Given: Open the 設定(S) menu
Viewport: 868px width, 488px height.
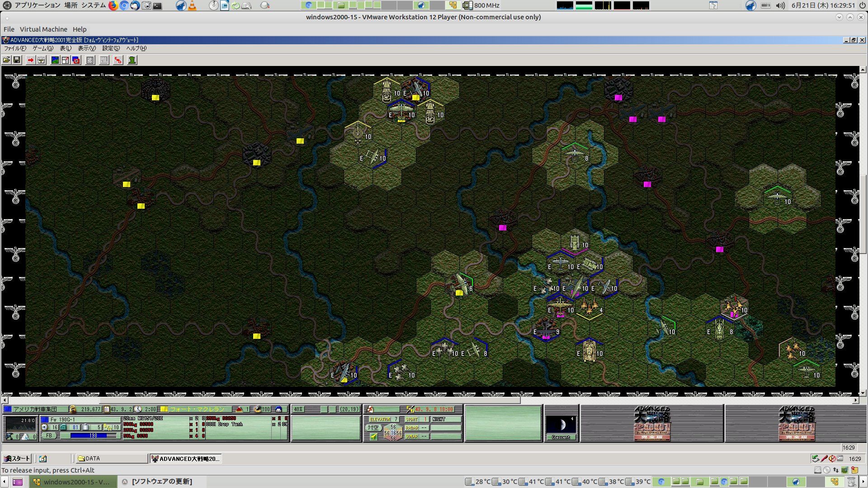Looking at the screenshot, I should (111, 48).
